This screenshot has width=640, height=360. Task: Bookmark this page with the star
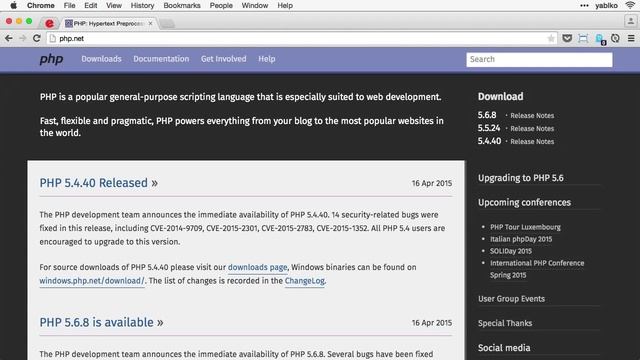(551, 38)
